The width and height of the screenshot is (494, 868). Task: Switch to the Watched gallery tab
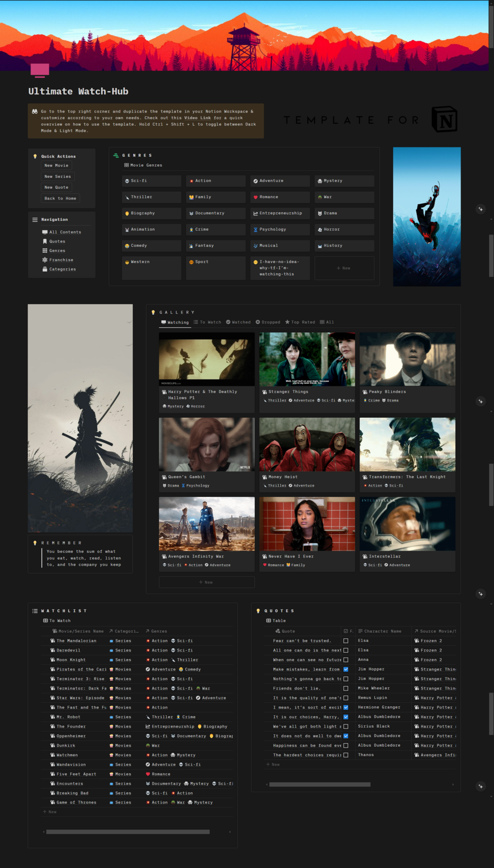click(238, 322)
